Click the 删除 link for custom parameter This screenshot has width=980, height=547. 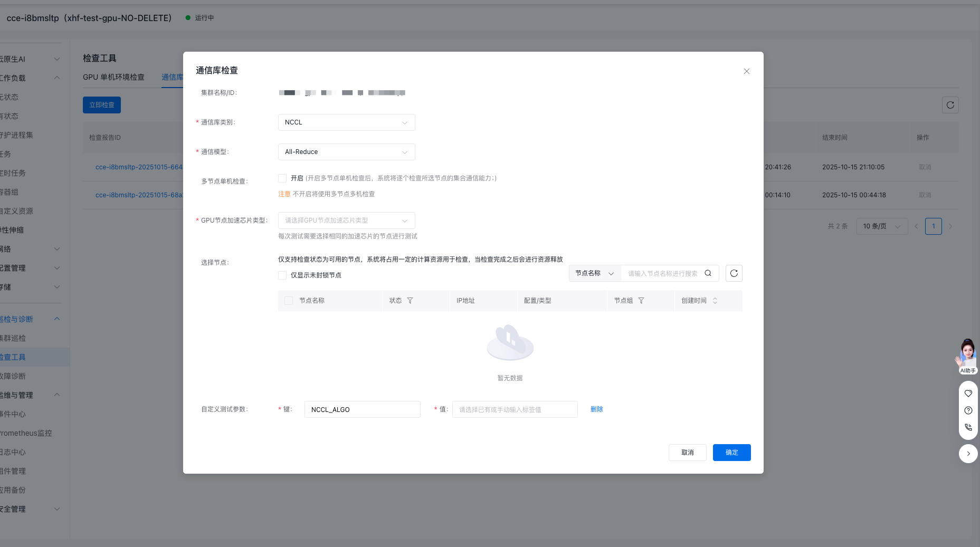coord(596,409)
